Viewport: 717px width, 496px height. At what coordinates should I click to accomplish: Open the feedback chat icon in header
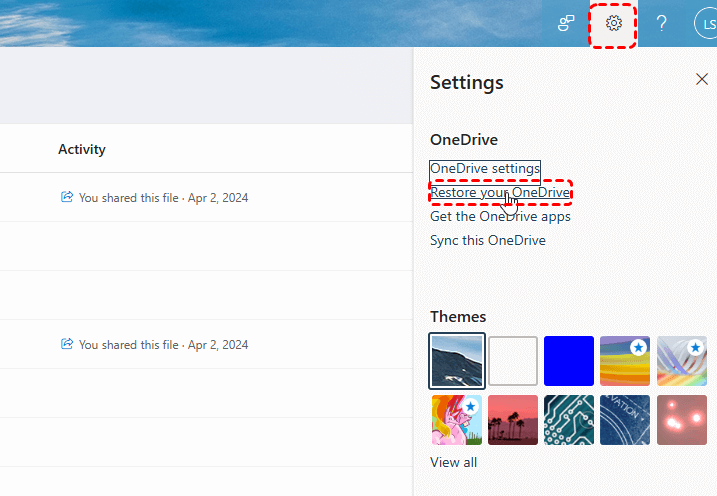pyautogui.click(x=566, y=23)
